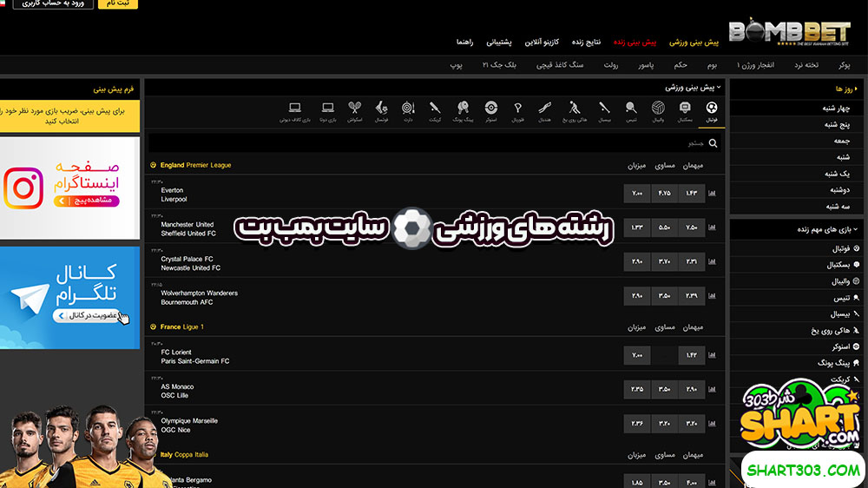This screenshot has height=488, width=868.
Task: Open the تخته نرد backgammon game link
Action: (x=806, y=65)
